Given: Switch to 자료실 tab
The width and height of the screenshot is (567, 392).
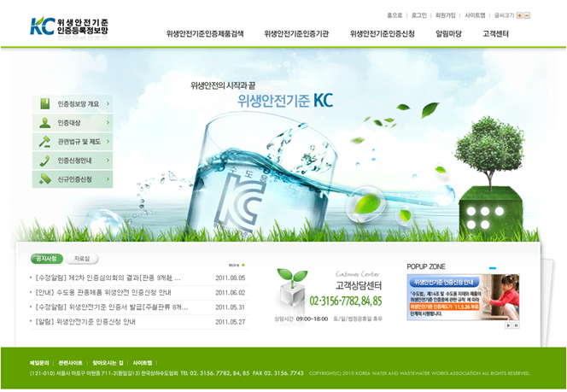Looking at the screenshot, I should click(82, 259).
